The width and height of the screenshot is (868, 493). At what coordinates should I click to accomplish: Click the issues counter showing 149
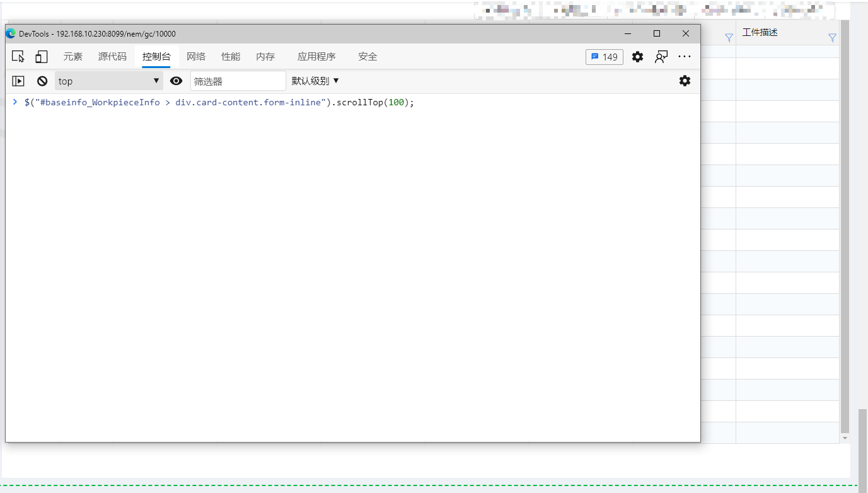[x=604, y=57]
